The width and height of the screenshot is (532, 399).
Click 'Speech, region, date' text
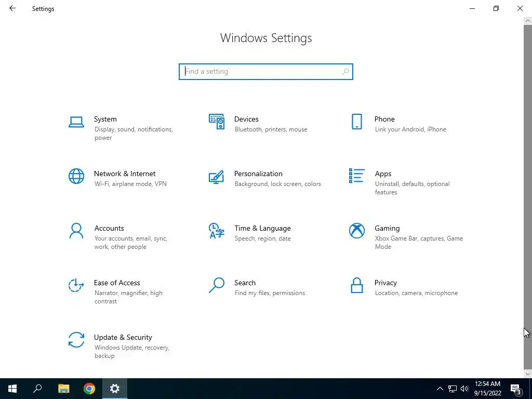[262, 238]
